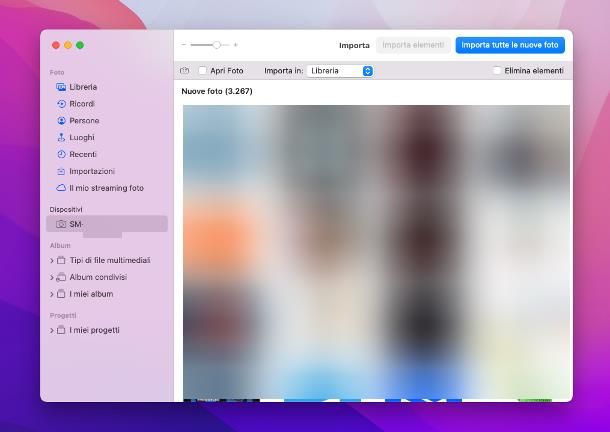The height and width of the screenshot is (432, 610).
Task: Expand Tipi di file multimediali chevron
Action: 52,260
